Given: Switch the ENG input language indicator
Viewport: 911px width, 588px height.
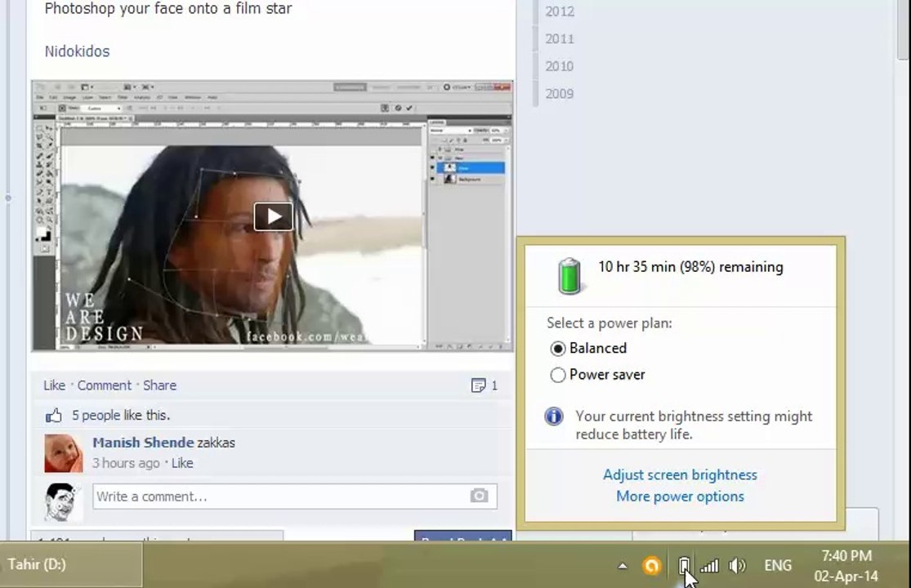Looking at the screenshot, I should pyautogui.click(x=777, y=565).
